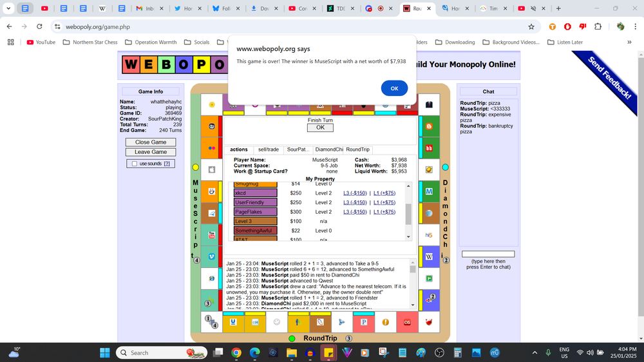Open the Socials bookmark folder

(x=196, y=42)
